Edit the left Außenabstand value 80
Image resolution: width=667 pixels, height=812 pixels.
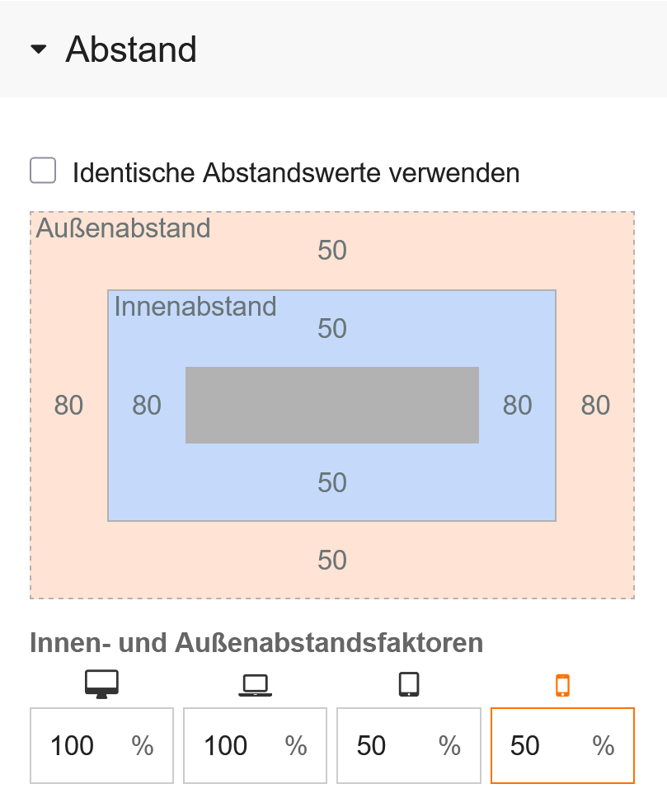coord(68,406)
